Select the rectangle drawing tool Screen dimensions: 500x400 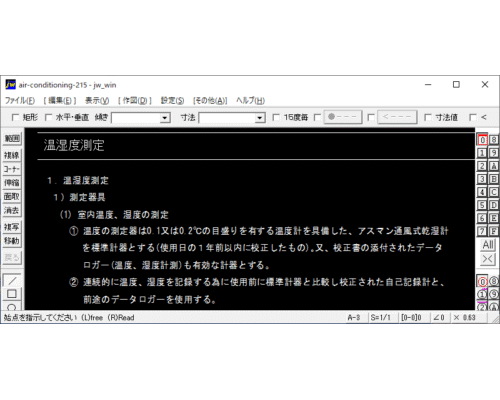click(x=12, y=294)
